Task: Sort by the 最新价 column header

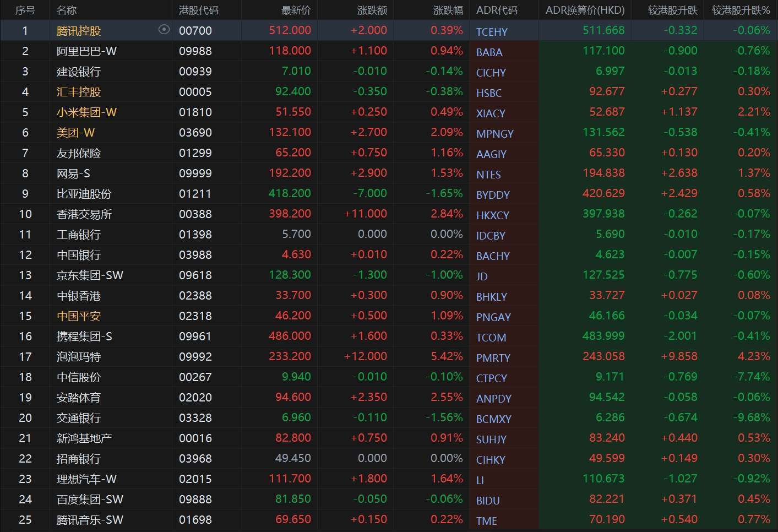Action: 296,10
